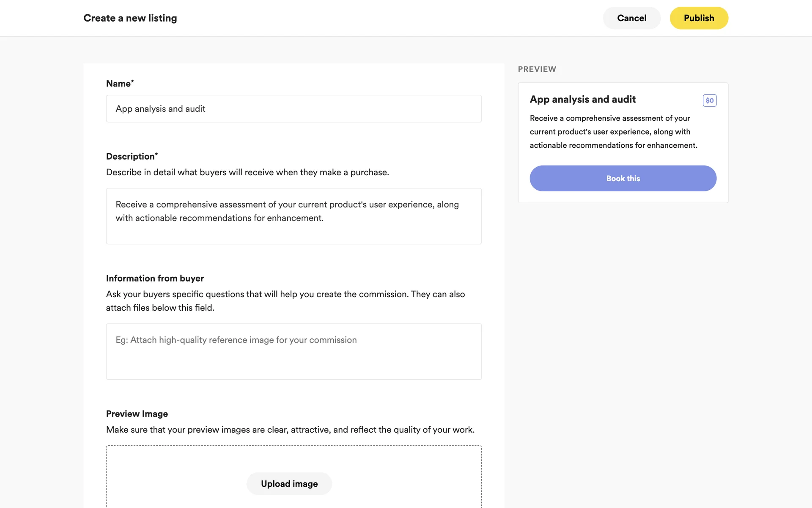Click the helper text about asking buyers questions
Viewport: 812px width, 508px height.
coord(285,301)
